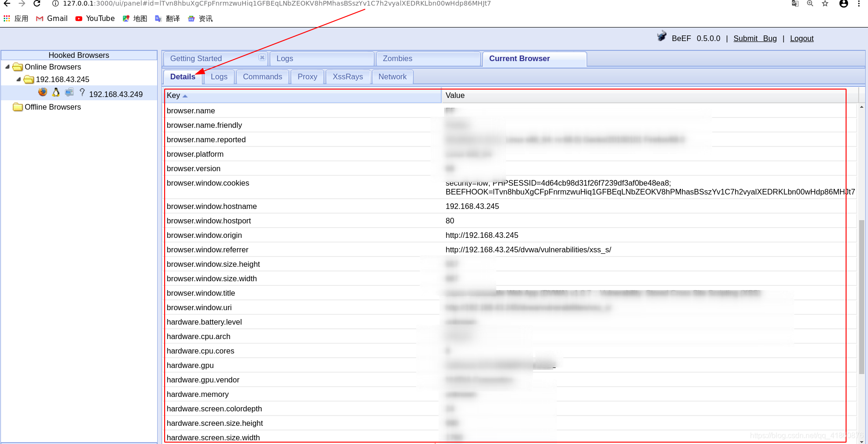Open the 翻译 translate bookmark
Screen dimensions: 868x444
point(167,18)
